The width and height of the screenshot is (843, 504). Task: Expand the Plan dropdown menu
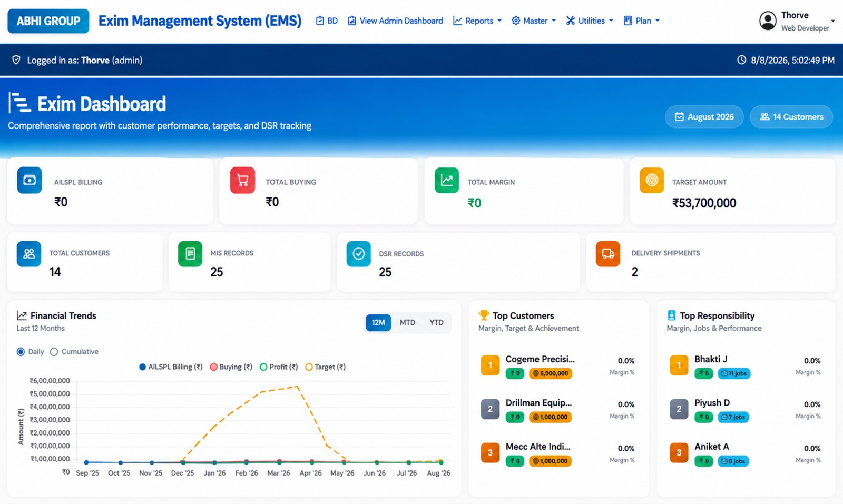(642, 21)
